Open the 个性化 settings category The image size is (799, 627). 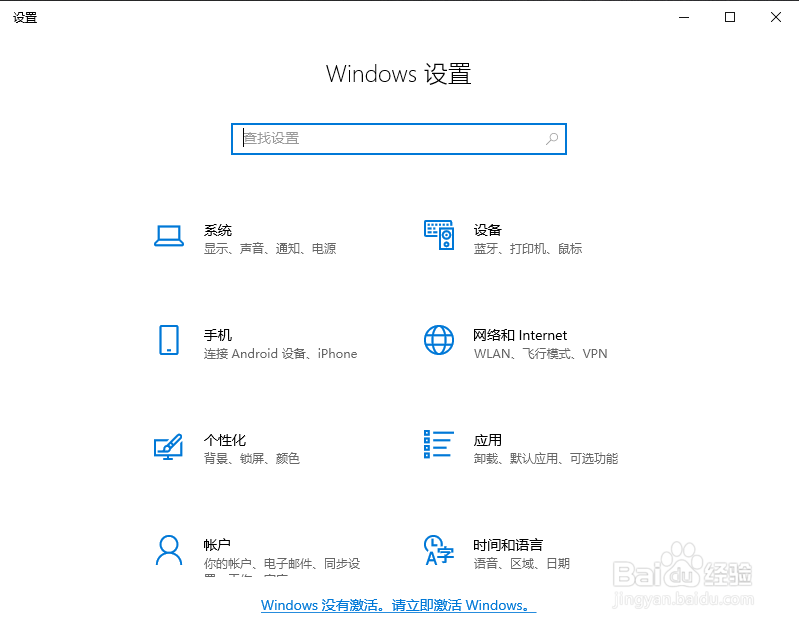[225, 440]
